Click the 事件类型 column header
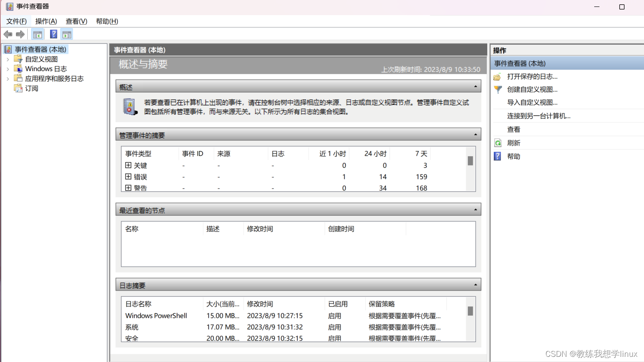Image resolution: width=644 pixels, height=362 pixels. 138,154
